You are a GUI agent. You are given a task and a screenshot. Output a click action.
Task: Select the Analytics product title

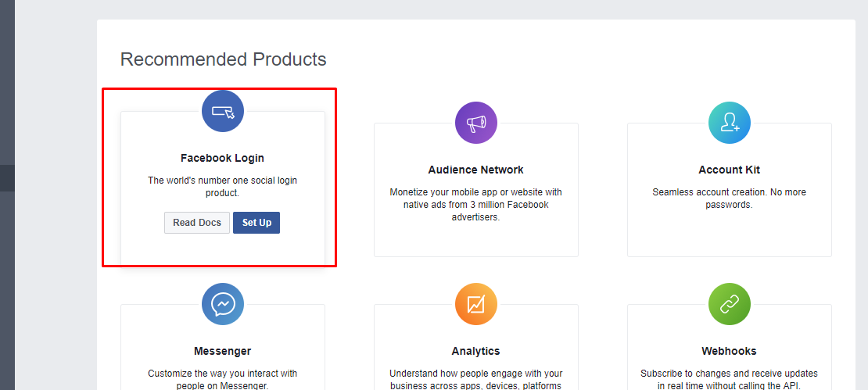tap(476, 351)
